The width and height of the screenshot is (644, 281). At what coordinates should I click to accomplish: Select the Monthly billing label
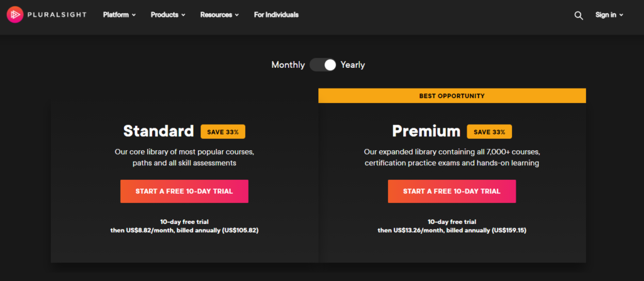click(288, 65)
